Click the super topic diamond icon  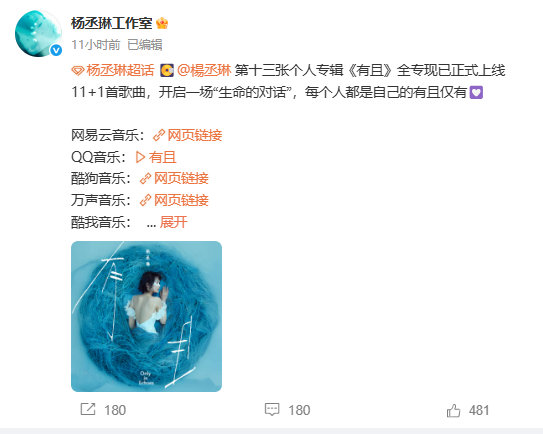[78, 71]
